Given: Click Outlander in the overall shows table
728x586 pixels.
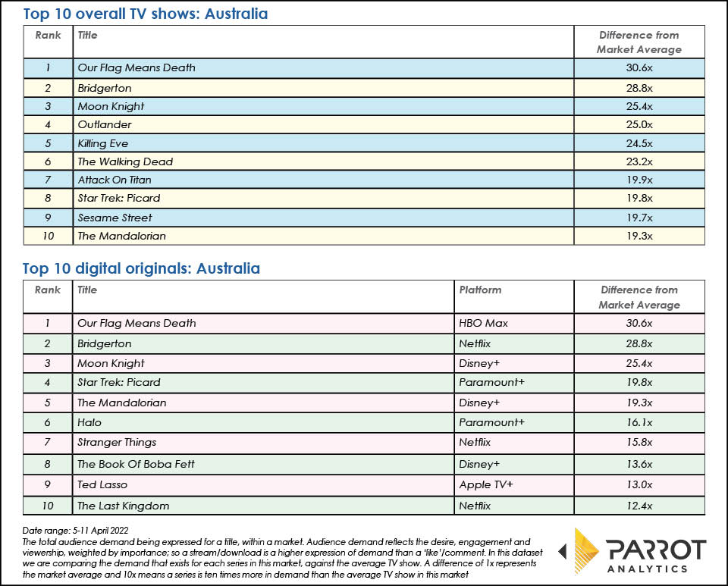Looking at the screenshot, I should [105, 124].
